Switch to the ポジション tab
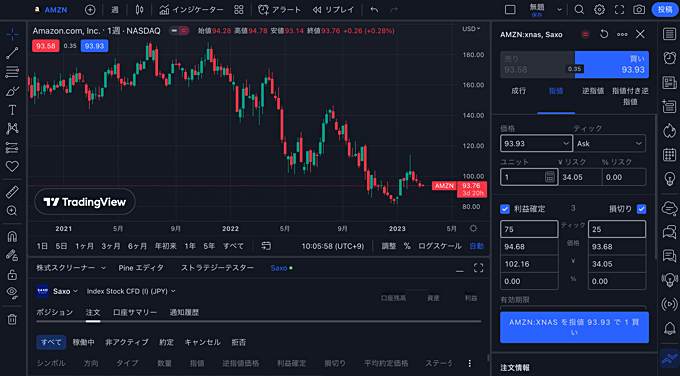Image resolution: width=680 pixels, height=376 pixels. (x=55, y=312)
